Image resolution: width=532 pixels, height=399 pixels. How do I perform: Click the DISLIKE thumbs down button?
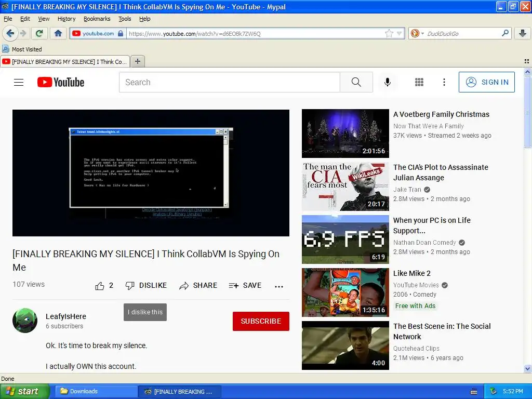pos(146,285)
